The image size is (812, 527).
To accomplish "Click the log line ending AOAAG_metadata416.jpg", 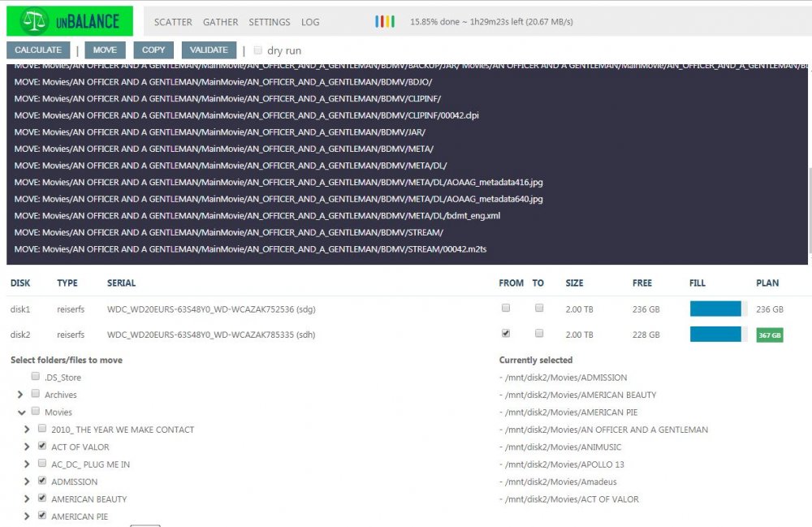I will [279, 182].
